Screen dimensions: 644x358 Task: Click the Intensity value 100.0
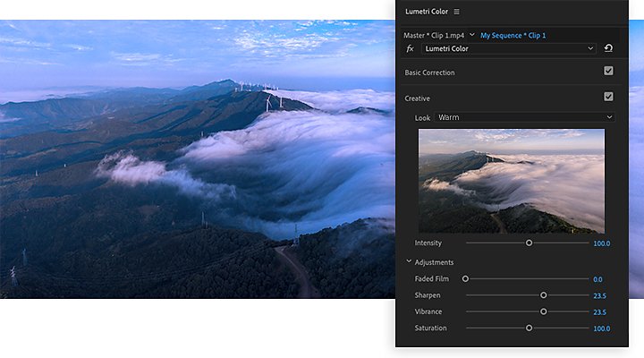[602, 243]
